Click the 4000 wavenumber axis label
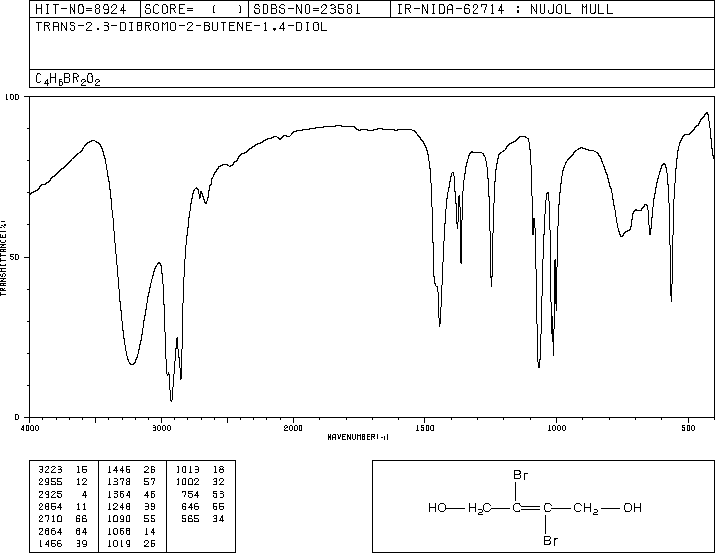Viewport: 715px width, 553px height. point(30,428)
